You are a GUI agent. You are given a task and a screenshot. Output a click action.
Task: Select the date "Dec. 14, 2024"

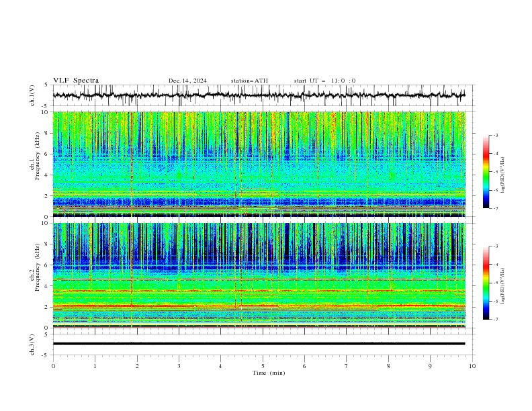tap(187, 81)
